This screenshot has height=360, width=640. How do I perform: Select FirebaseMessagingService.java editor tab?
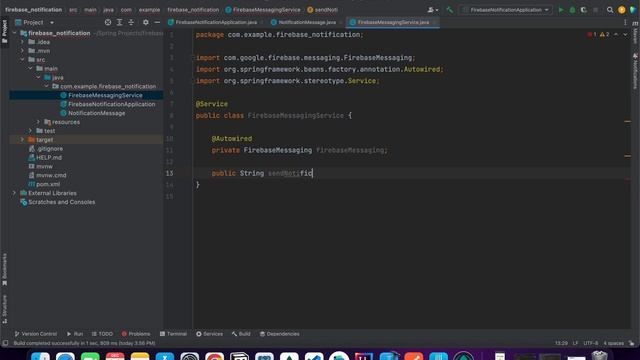coord(393,22)
